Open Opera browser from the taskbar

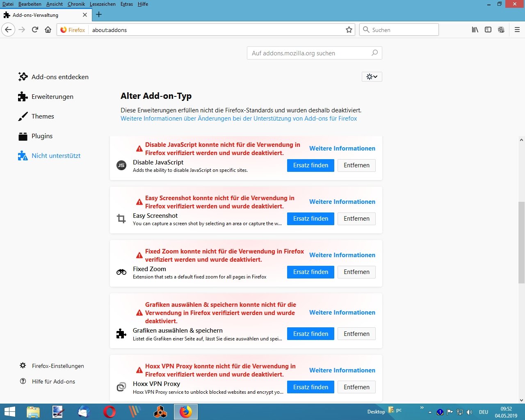point(110,412)
